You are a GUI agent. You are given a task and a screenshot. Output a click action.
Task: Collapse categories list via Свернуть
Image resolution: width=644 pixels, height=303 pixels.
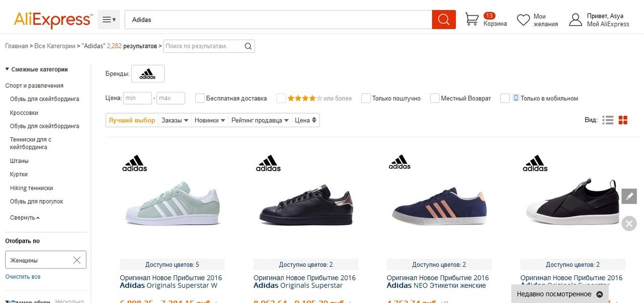tap(25, 218)
